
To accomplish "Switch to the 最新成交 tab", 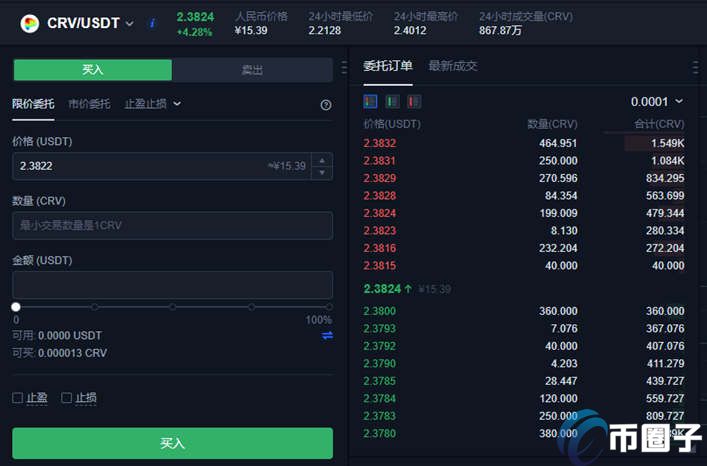I will point(453,66).
